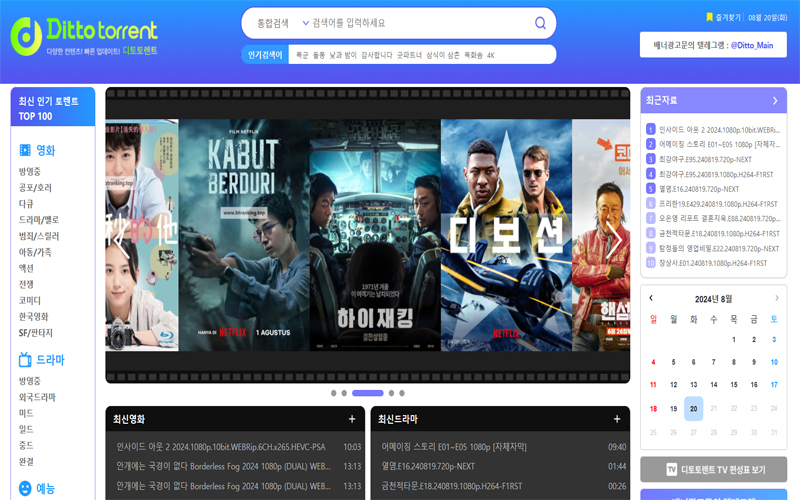
Task: Select 미드 drama category
Action: [x=26, y=413]
